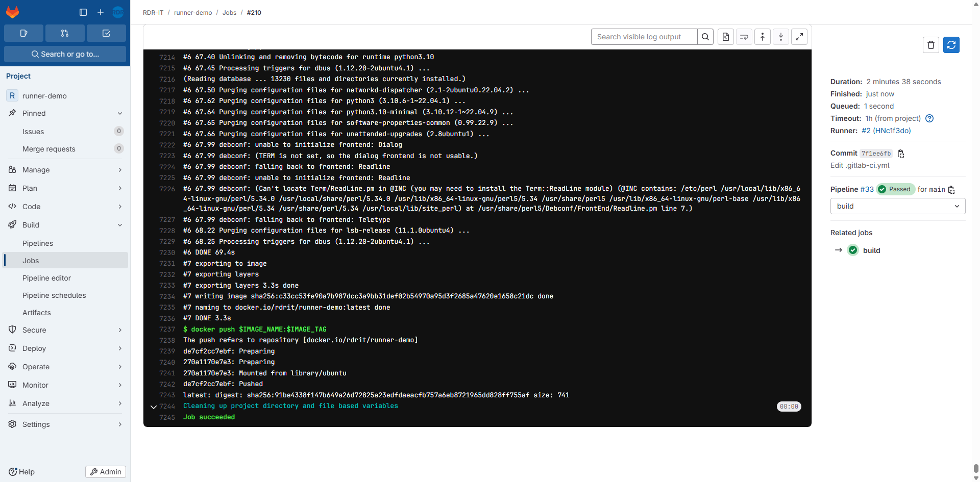Toggle the sidebar collapse icon
This screenshot has width=980, height=482.
(83, 12)
